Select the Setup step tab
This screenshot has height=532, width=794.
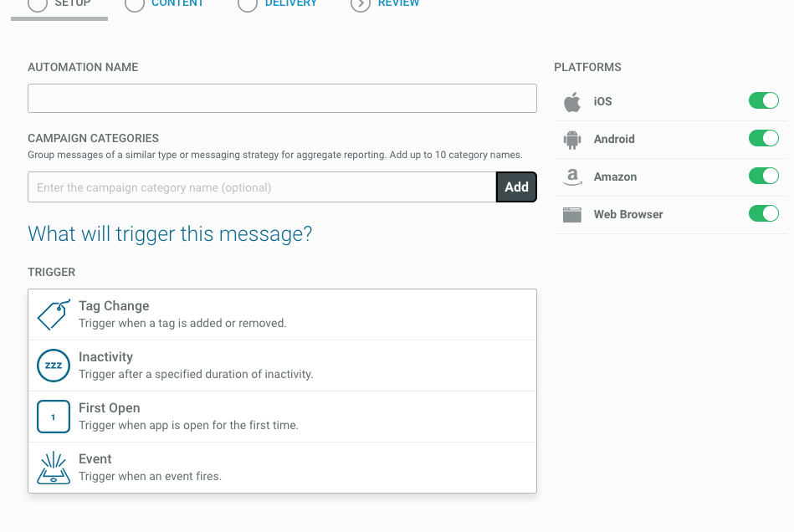point(72,4)
